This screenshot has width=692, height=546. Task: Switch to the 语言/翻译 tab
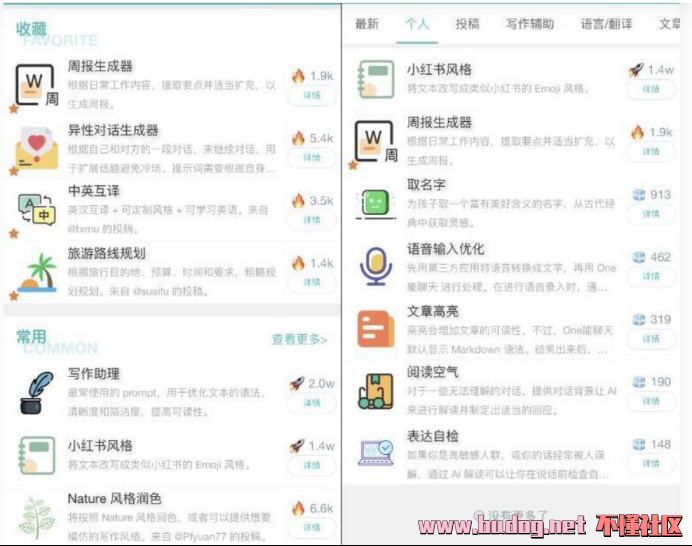(x=606, y=24)
